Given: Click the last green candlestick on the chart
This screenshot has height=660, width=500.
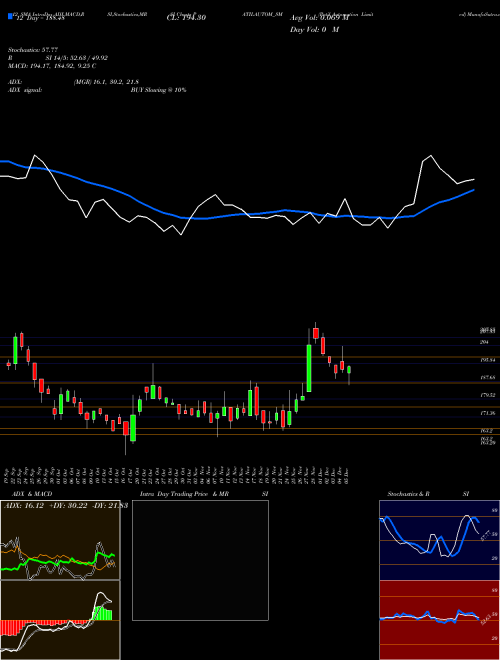Looking at the screenshot, I should coord(349,370).
